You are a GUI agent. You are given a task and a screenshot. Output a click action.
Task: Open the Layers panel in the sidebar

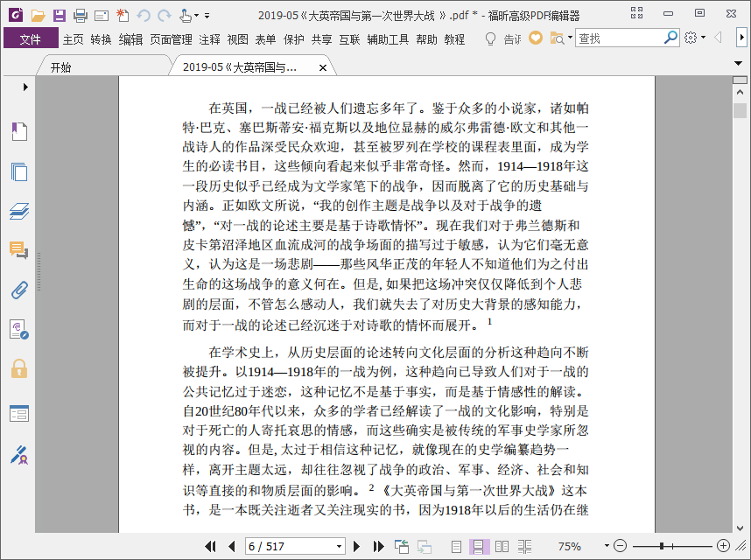(x=19, y=211)
